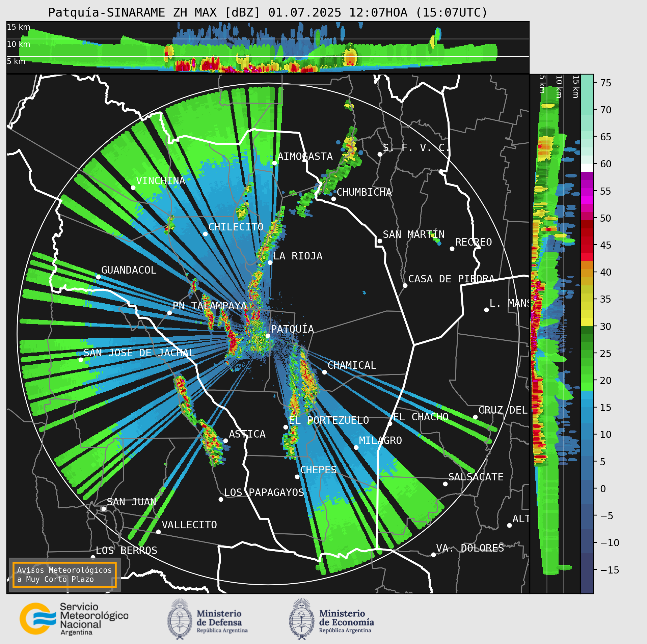Click the ASTICA city label
The height and width of the screenshot is (644, 647).
(247, 434)
